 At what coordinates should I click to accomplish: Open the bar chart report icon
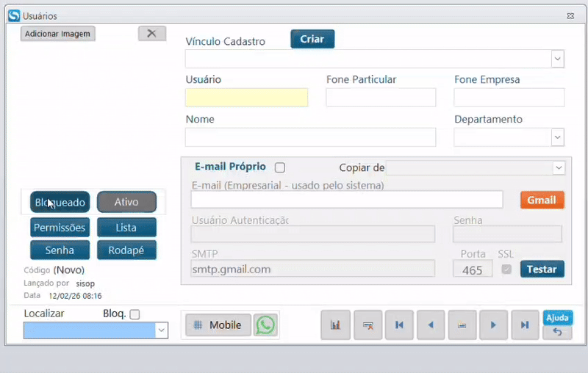click(335, 325)
